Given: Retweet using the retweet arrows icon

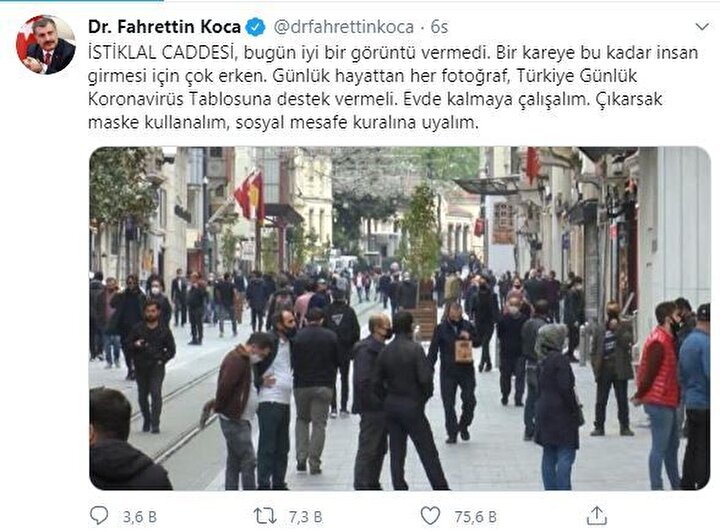Looking at the screenshot, I should [265, 516].
